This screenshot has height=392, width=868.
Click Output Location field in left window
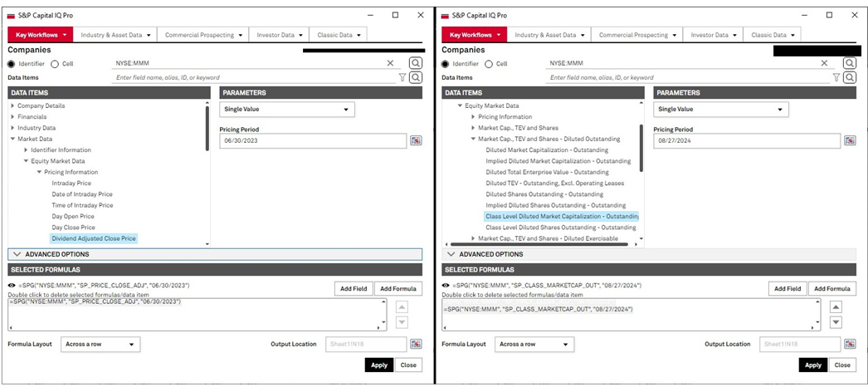pyautogui.click(x=366, y=344)
